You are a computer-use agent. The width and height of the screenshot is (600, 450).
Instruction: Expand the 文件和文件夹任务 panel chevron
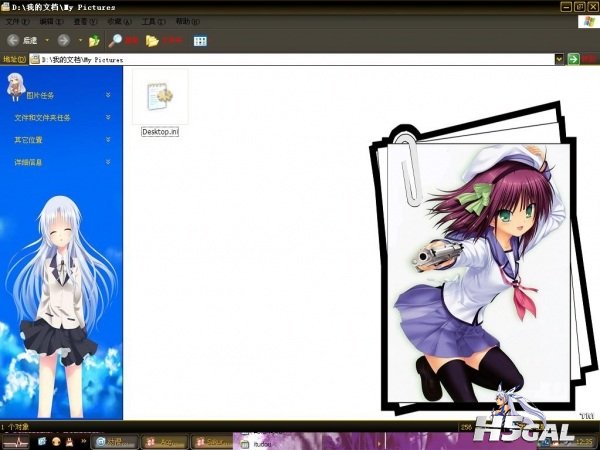click(x=108, y=117)
